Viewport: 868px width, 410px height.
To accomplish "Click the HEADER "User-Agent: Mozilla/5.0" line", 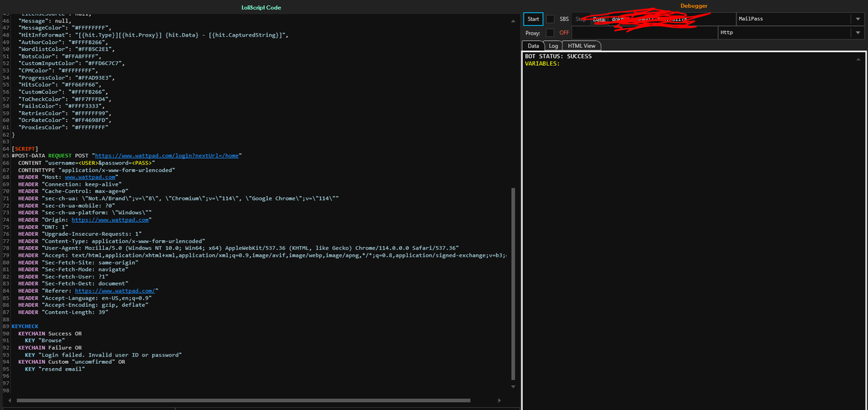I will tap(239, 248).
